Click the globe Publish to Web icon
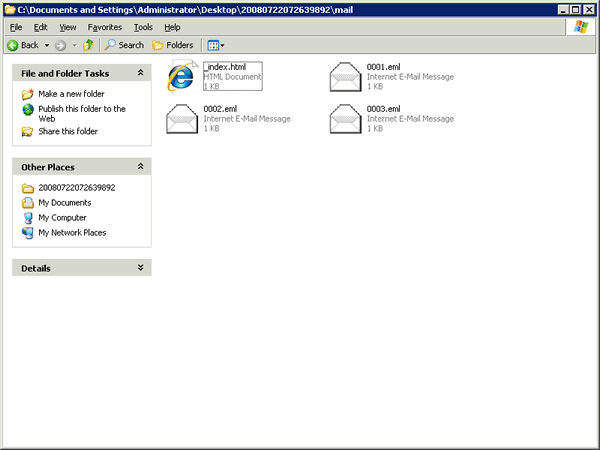The image size is (600, 450). [x=28, y=109]
